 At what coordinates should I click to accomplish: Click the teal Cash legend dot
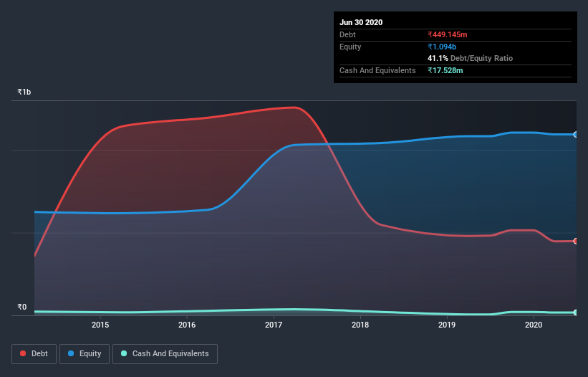pos(124,353)
